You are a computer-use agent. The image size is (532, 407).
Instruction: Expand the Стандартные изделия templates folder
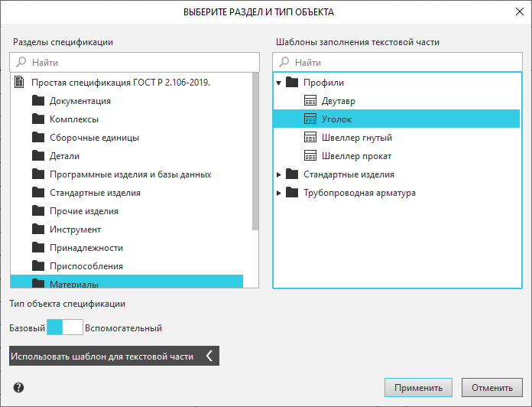click(x=279, y=174)
